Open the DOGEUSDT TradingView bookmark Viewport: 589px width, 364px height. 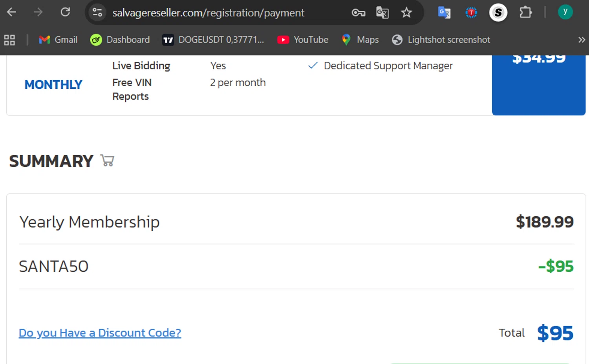pos(213,40)
